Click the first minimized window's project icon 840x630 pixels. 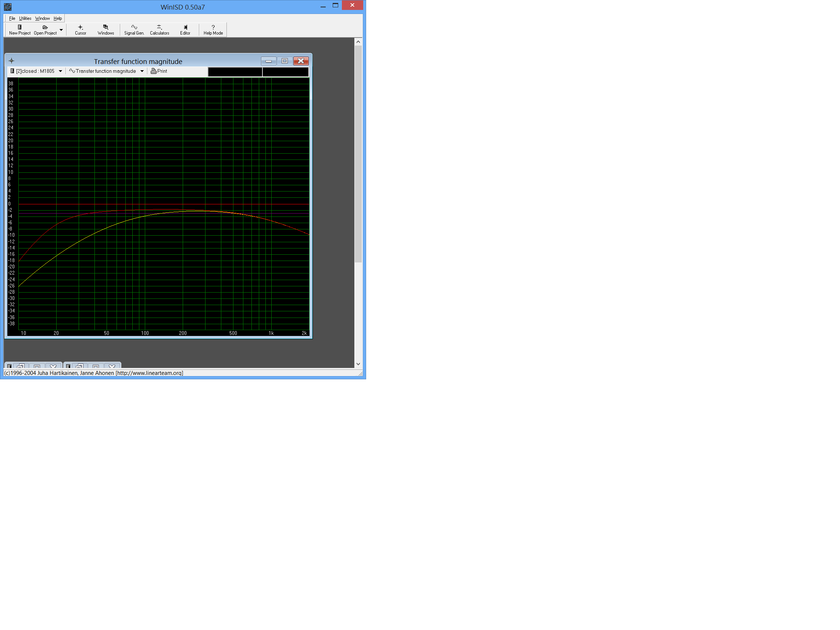click(x=10, y=366)
